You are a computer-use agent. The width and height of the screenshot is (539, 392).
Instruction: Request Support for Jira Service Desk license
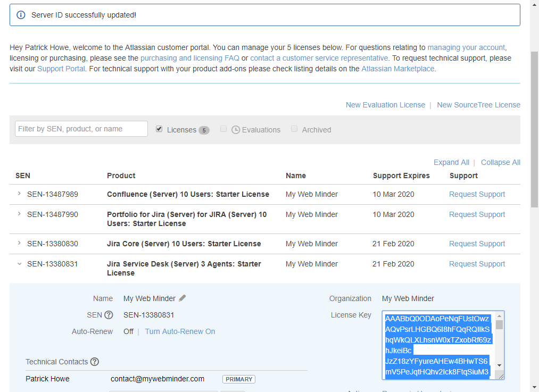point(477,264)
